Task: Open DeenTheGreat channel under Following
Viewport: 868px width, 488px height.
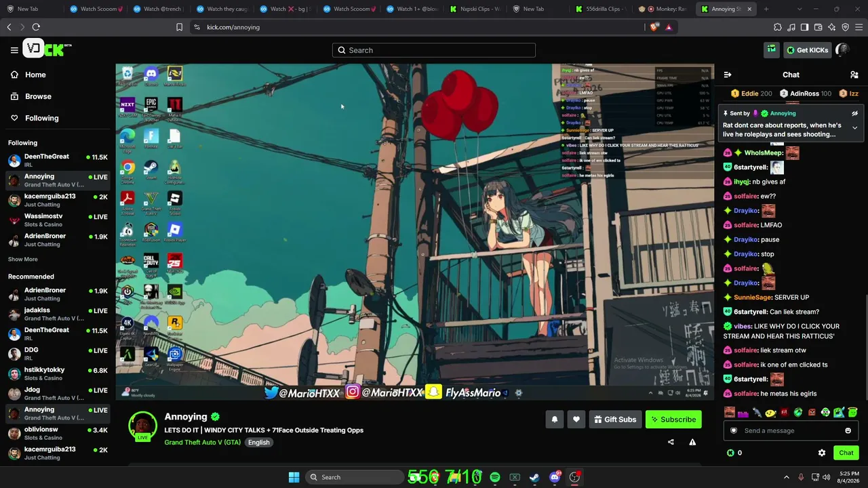Action: point(58,161)
